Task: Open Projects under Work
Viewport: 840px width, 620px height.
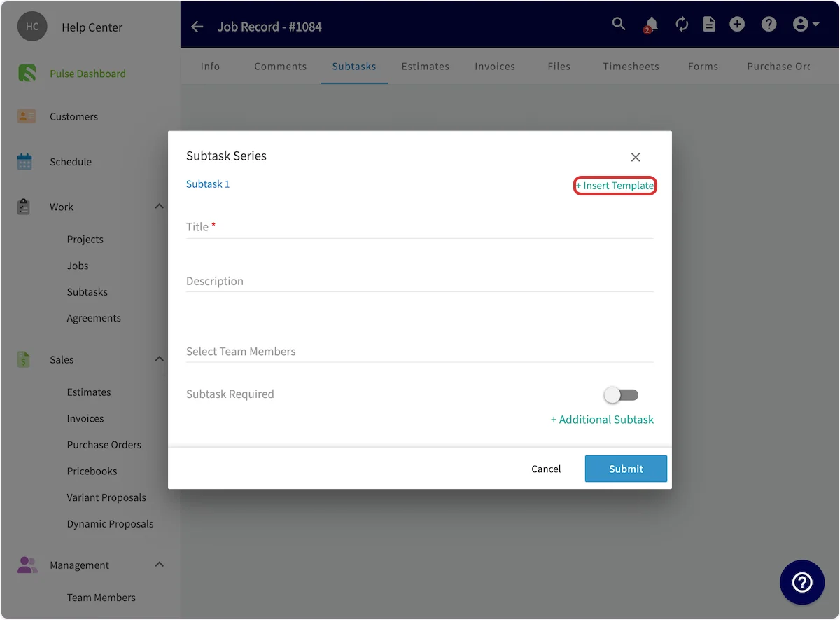Action: tap(85, 240)
